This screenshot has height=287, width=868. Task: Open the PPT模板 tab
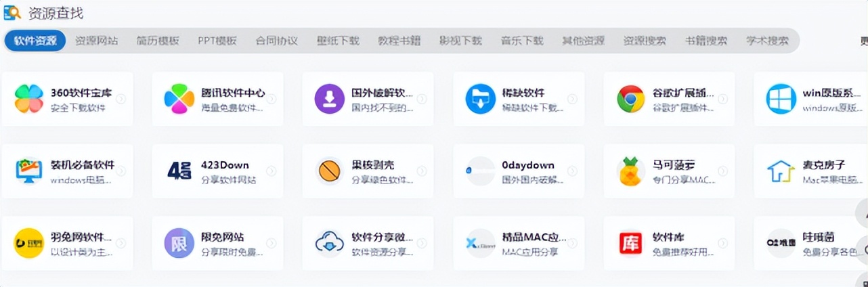click(x=217, y=41)
